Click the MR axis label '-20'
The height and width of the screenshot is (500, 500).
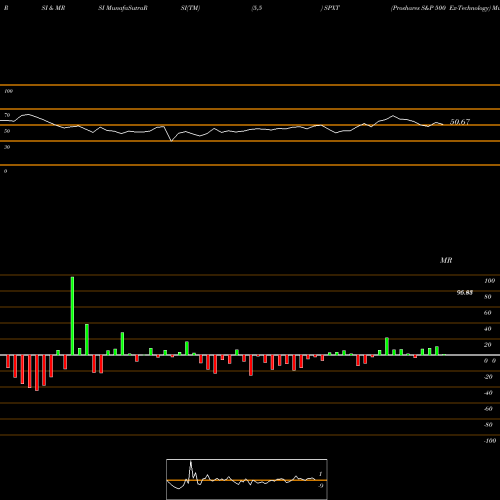click(488, 377)
